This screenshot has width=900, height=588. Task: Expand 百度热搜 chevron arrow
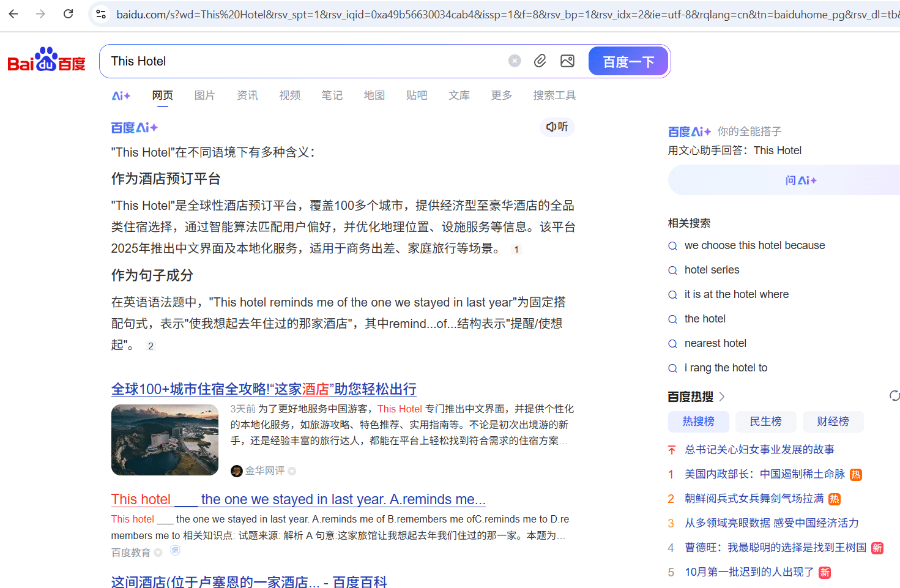pos(723,396)
